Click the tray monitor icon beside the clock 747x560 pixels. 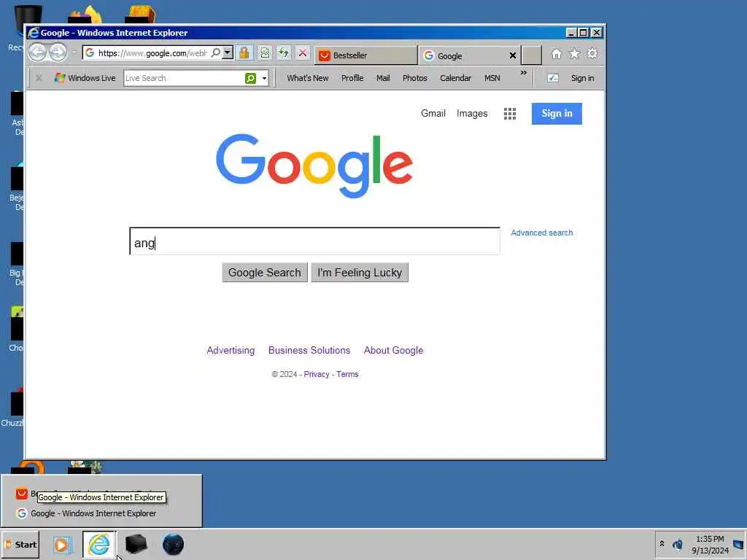click(x=738, y=545)
